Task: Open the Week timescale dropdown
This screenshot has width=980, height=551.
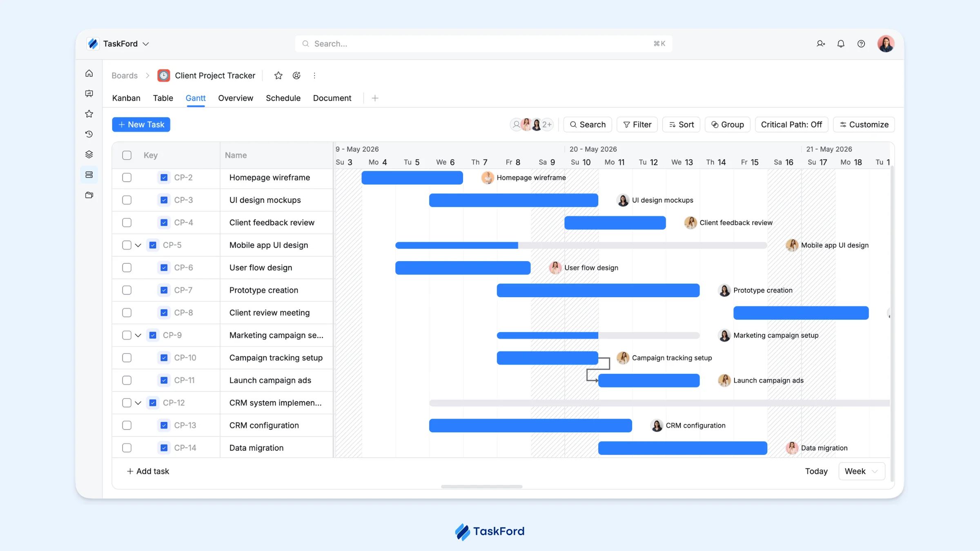Action: tap(862, 471)
